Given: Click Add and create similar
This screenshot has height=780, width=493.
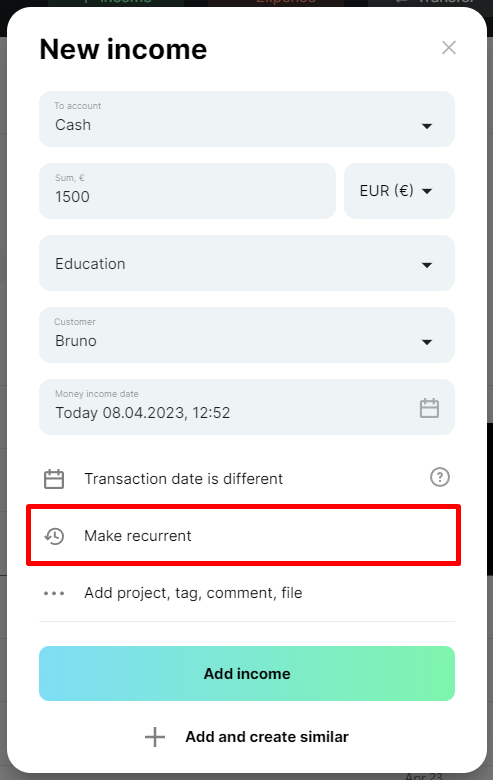Looking at the screenshot, I should pos(267,737).
